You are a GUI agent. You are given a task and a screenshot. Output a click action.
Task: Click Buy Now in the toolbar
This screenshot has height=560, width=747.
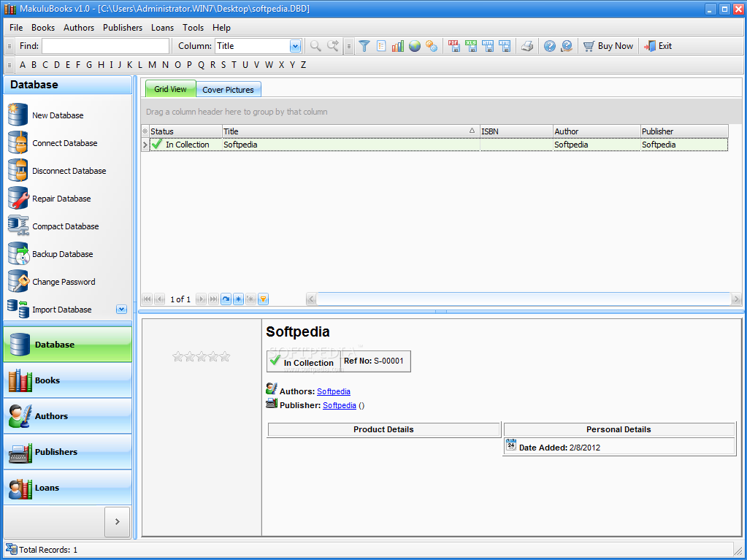click(x=608, y=46)
